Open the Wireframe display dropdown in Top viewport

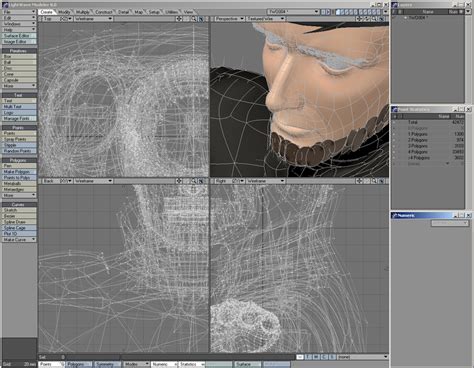pyautogui.click(x=93, y=19)
